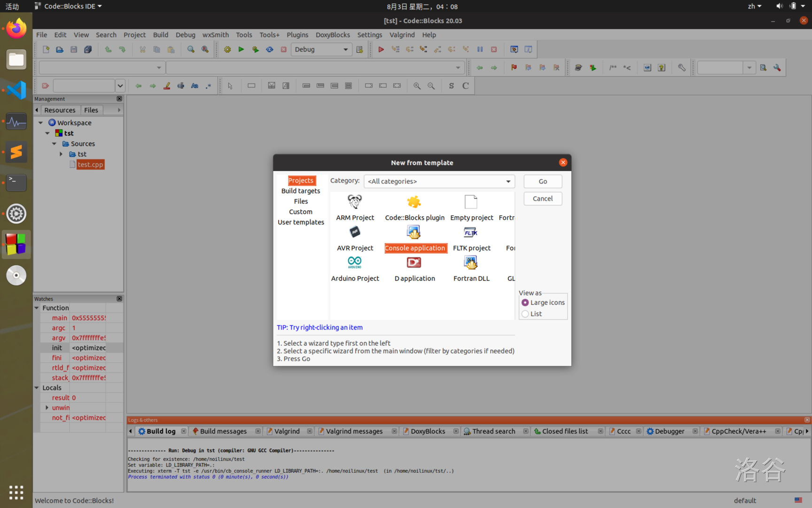Select the Projects wizard type
Viewport: 812px width, 508px height.
click(301, 181)
